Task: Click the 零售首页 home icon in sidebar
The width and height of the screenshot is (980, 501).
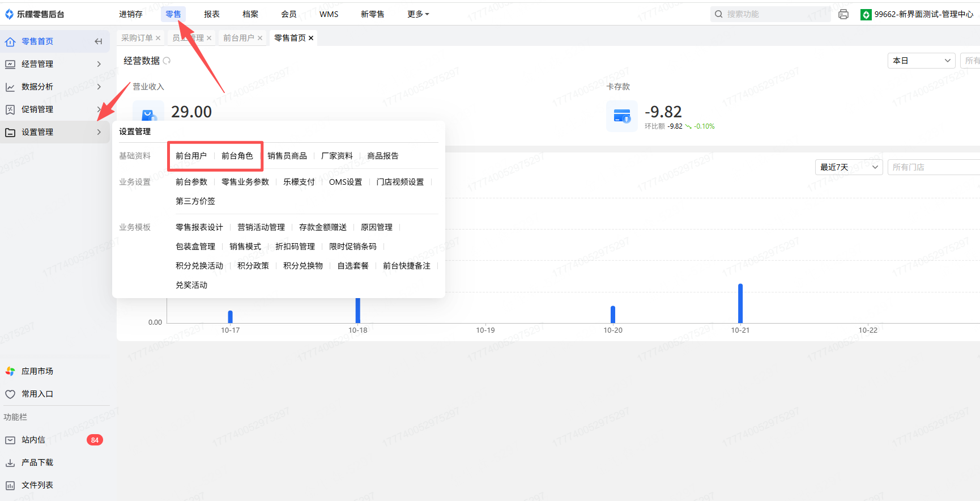Action: 10,41
